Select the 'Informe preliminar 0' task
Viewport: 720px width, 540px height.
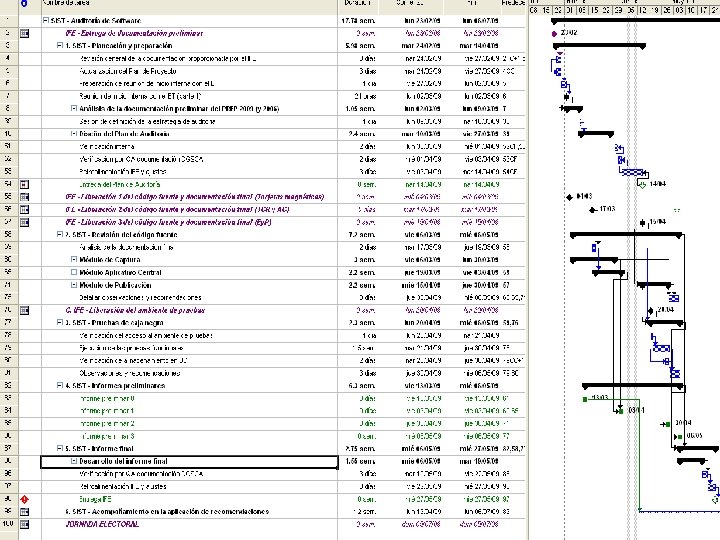(107, 399)
